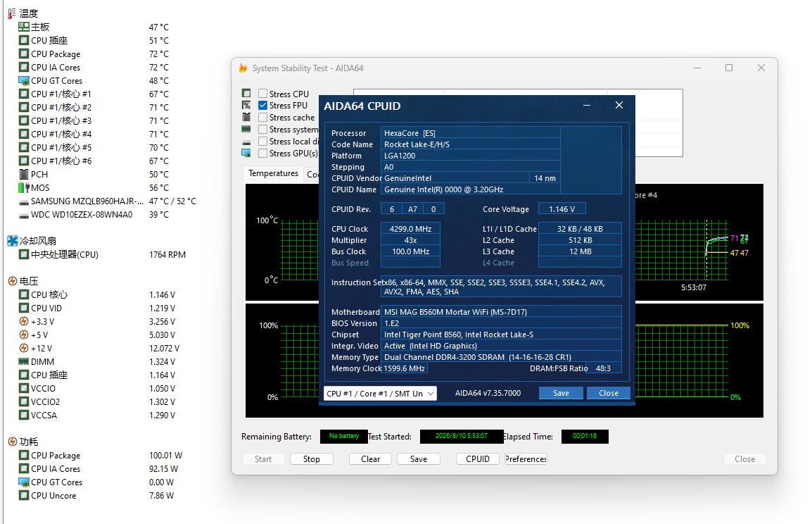Screen dimensions: 812x524
Task: Select the CPU Uncore power row
Action: pyautogui.click(x=96, y=496)
